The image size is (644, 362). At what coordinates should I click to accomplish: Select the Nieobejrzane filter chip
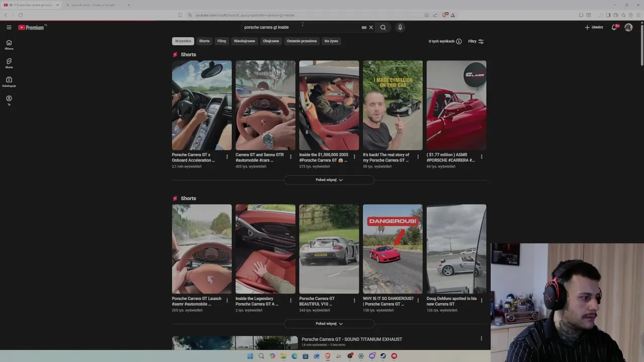(245, 41)
